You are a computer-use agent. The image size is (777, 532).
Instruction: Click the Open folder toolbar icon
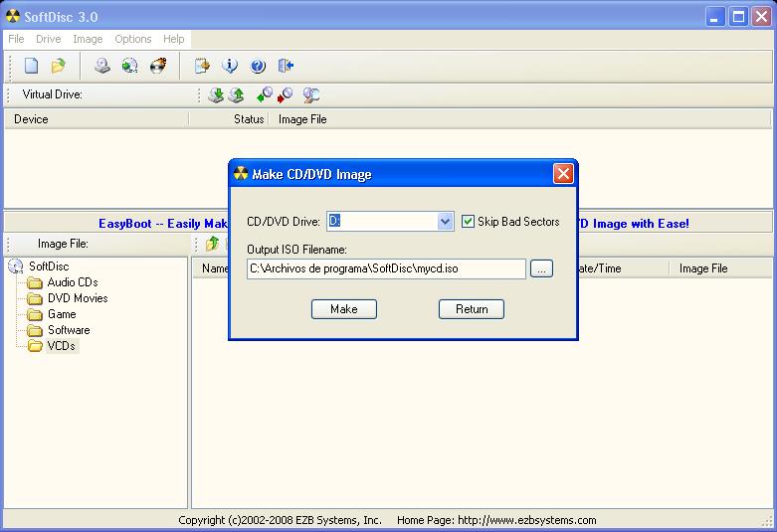[59, 66]
